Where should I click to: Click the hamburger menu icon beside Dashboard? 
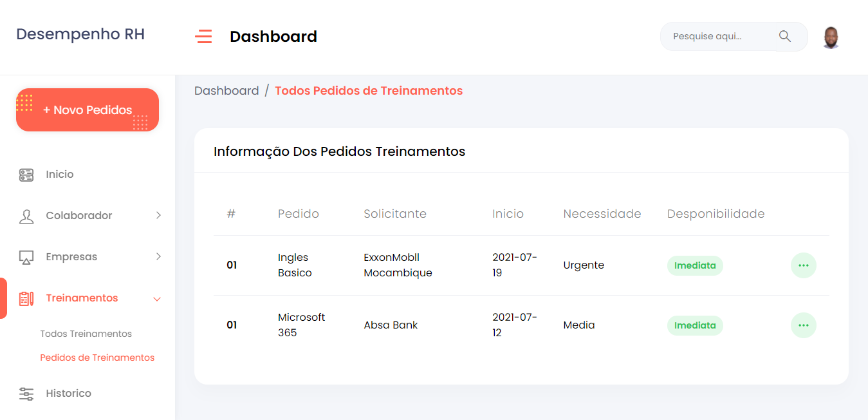[203, 37]
